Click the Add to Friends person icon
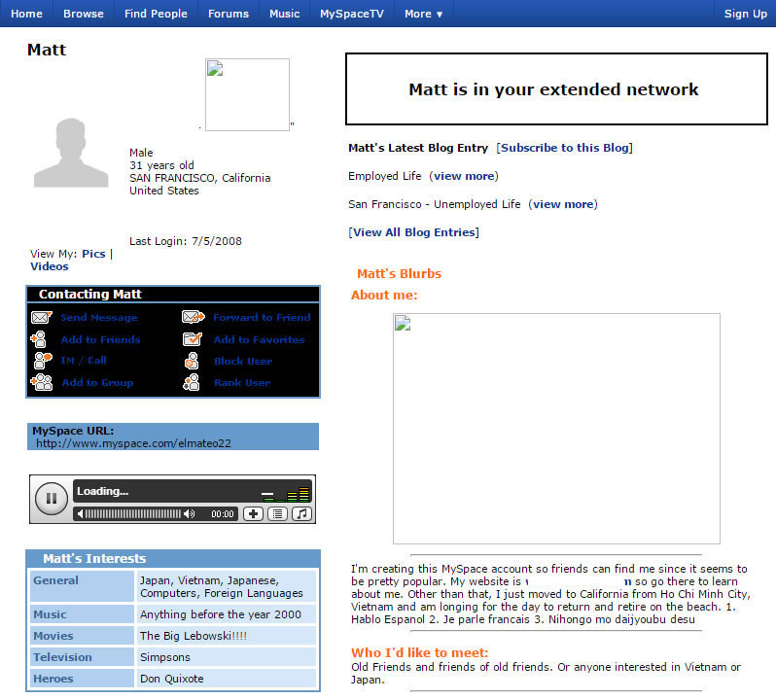This screenshot has width=776, height=700. 39,339
